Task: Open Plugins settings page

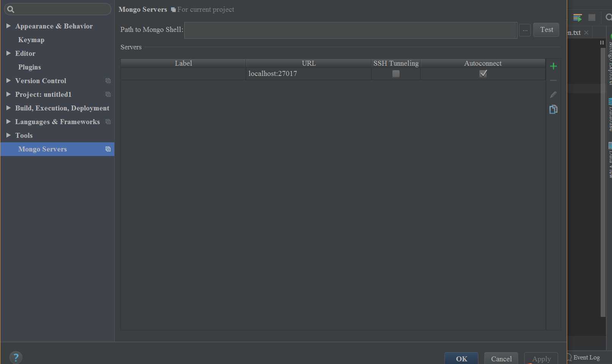Action: click(30, 67)
